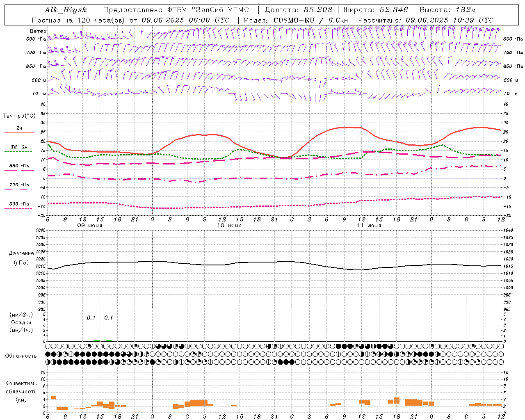Select the 10 м wind level label at left
The height and width of the screenshot is (420, 525).
tap(39, 94)
